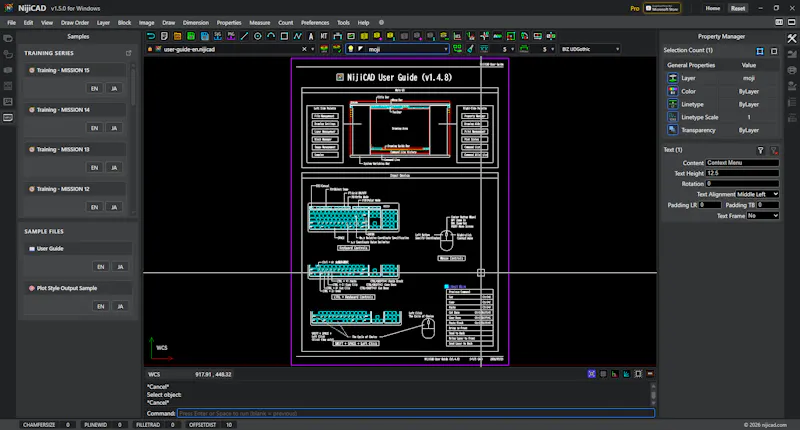Close the user-guide-en.nijicad tab
This screenshot has height=430, width=800.
pyautogui.click(x=305, y=49)
